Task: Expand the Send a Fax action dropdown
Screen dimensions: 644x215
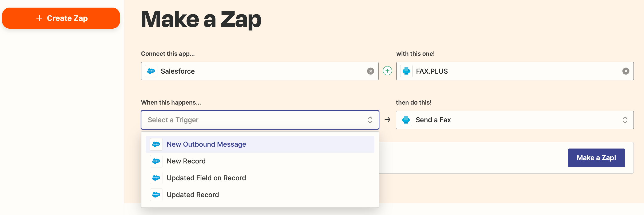Action: click(625, 120)
